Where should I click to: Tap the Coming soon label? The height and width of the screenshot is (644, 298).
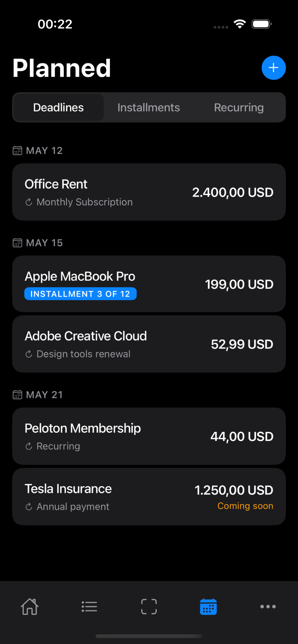pyautogui.click(x=245, y=506)
